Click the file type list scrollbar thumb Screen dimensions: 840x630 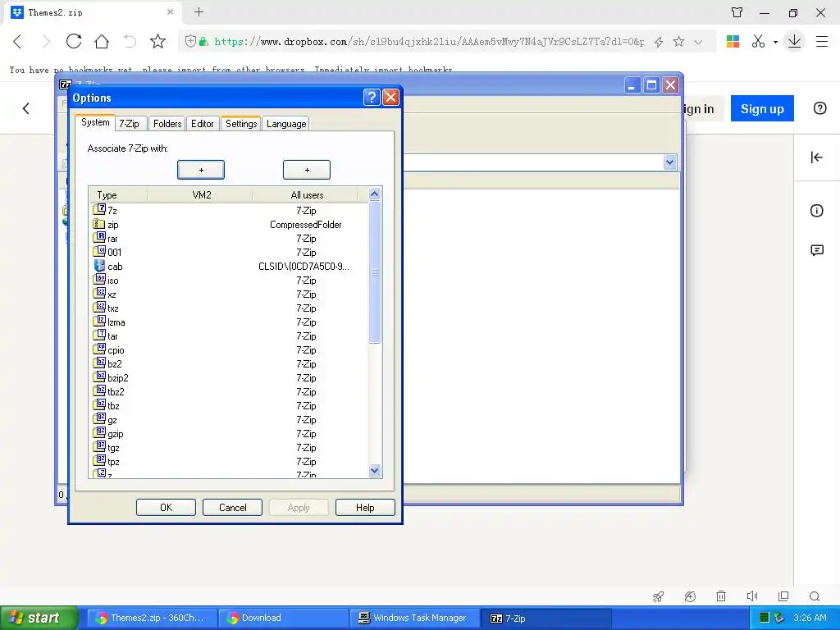(x=374, y=272)
